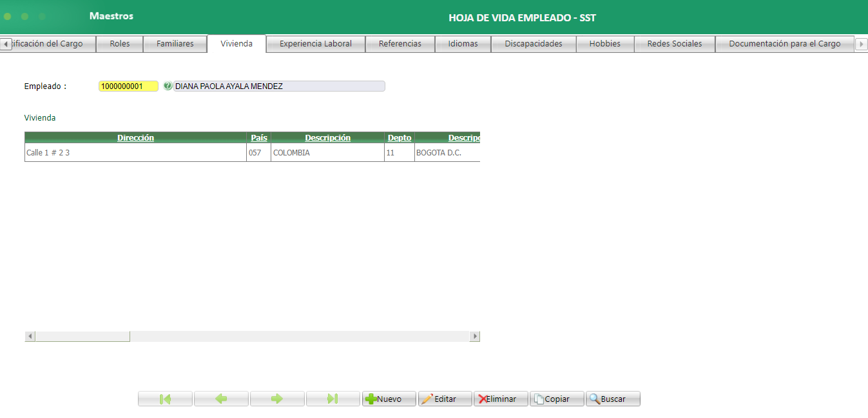Advance to the next record
Image resolution: width=868 pixels, height=418 pixels.
[x=277, y=398]
